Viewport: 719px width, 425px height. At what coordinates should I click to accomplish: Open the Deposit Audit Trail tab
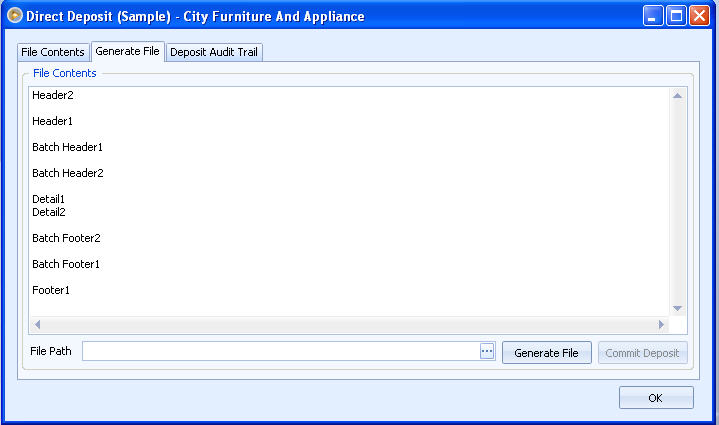pyautogui.click(x=214, y=52)
